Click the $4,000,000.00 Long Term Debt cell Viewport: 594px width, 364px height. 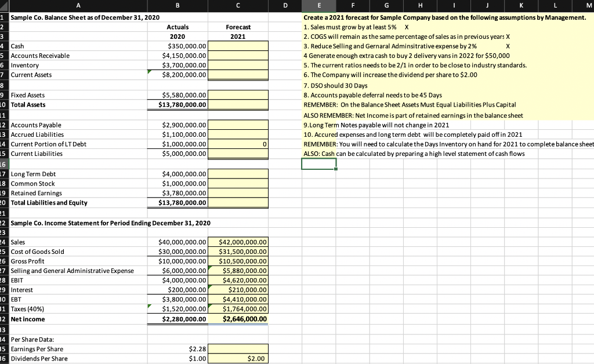178,174
